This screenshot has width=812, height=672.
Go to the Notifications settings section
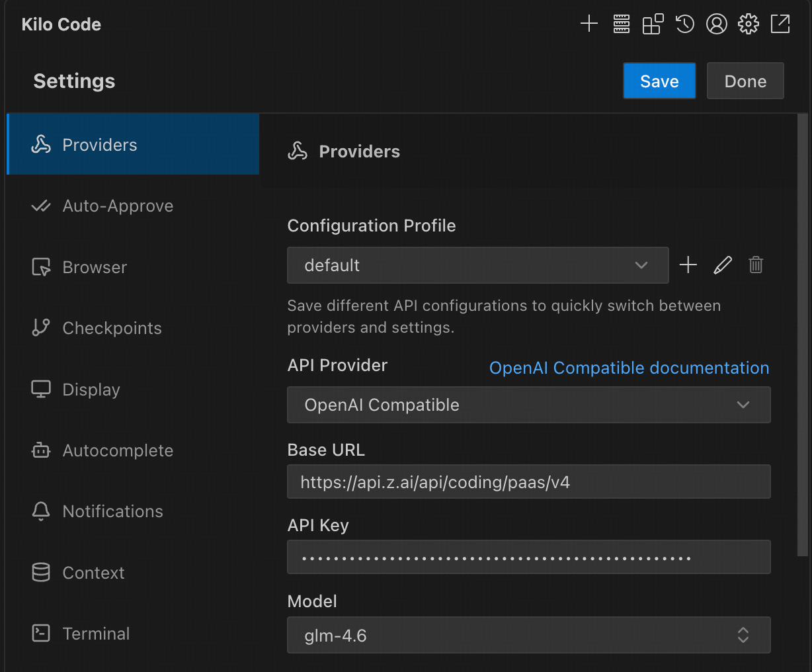(113, 511)
